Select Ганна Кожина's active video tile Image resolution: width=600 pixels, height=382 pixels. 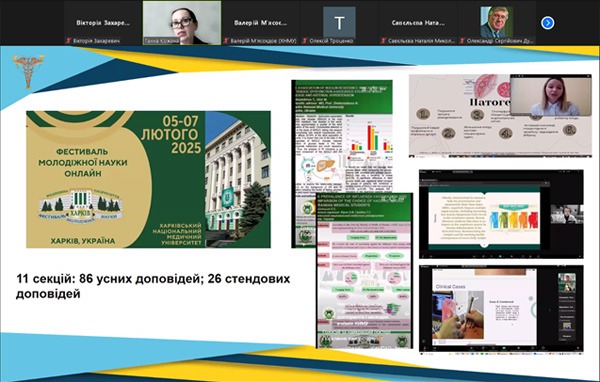182,23
